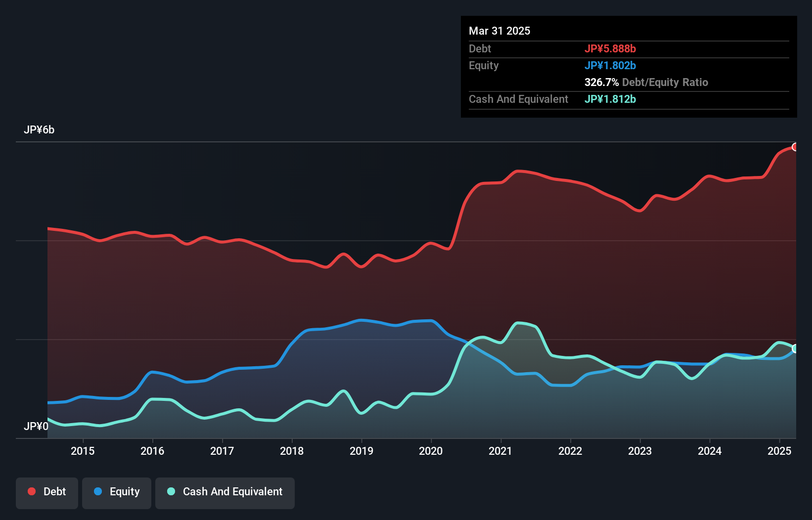Toggle the Debt legend button
This screenshot has width=812, height=520.
(x=47, y=493)
